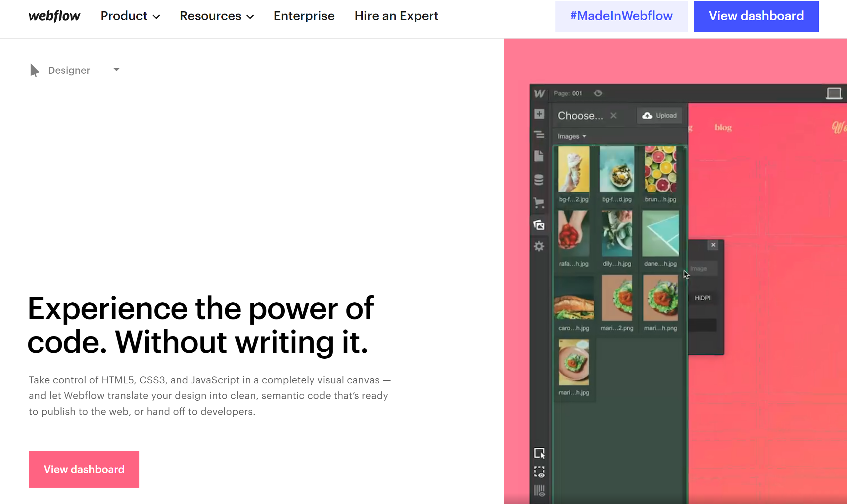
Task: Open the Images filter dropdown
Action: tap(572, 136)
